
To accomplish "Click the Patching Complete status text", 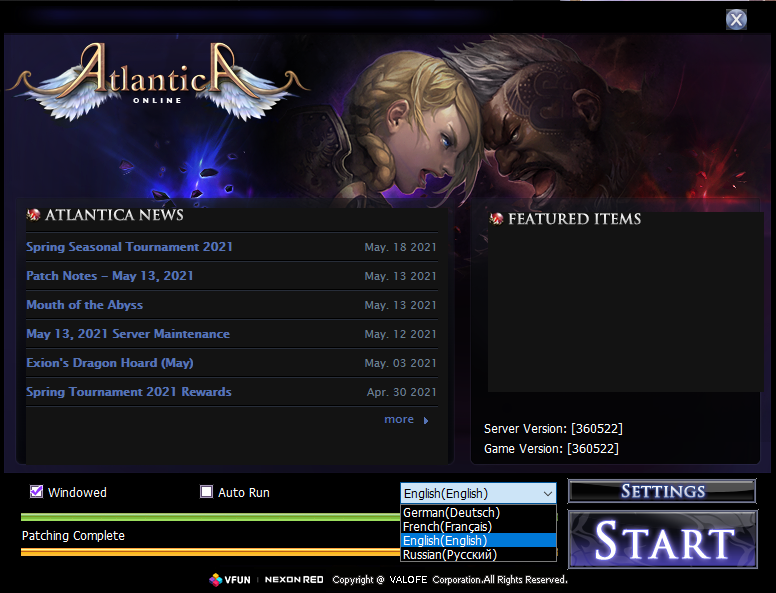I will pyautogui.click(x=73, y=536).
